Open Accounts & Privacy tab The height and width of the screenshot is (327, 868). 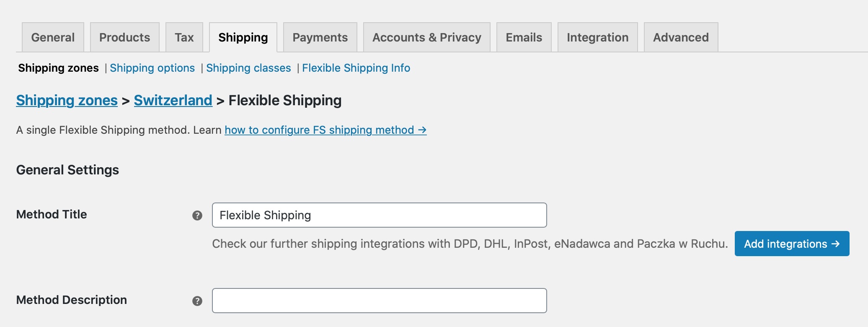pyautogui.click(x=426, y=37)
